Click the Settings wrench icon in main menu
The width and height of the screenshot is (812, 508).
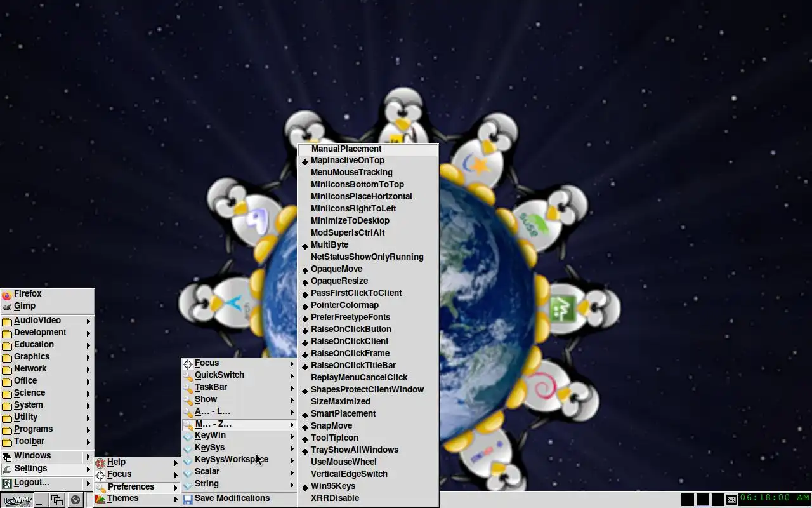coord(7,469)
